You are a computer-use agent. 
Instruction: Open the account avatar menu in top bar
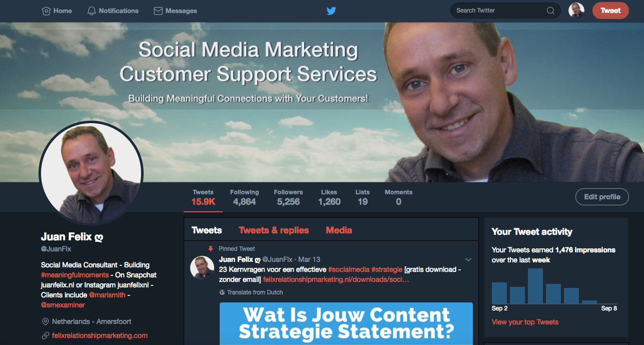pyautogui.click(x=576, y=11)
